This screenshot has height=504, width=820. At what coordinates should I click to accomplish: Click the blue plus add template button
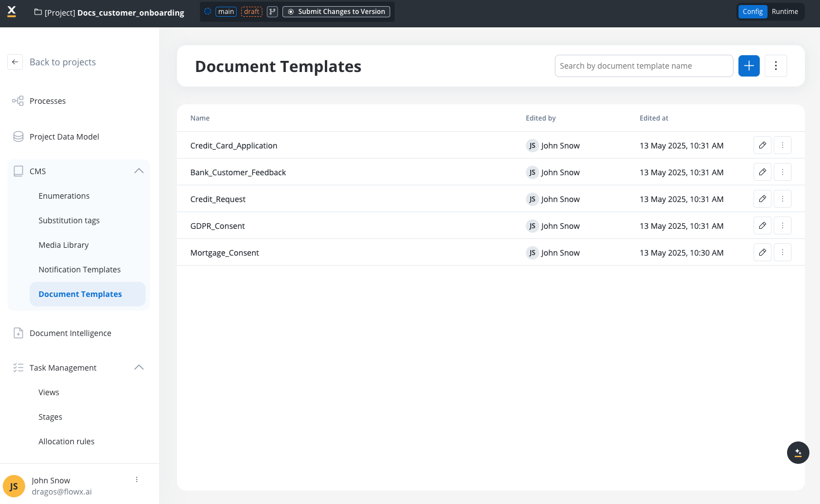(749, 66)
